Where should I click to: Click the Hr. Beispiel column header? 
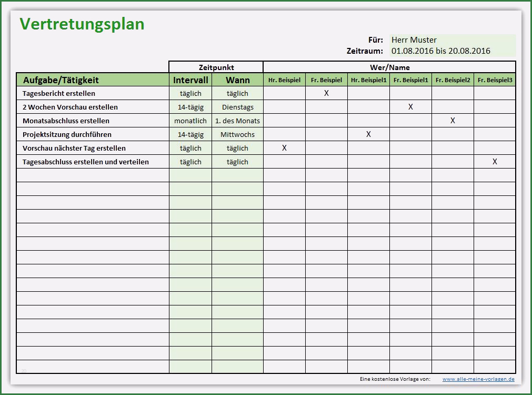(284, 80)
